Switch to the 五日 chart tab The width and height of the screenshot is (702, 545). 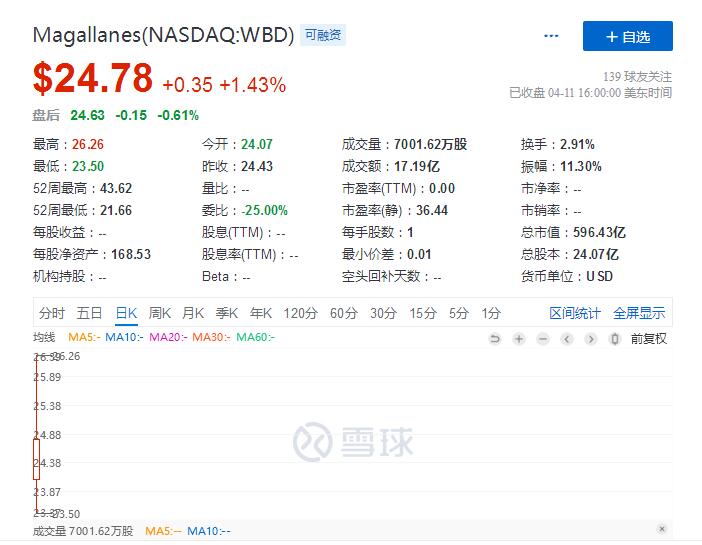90,313
